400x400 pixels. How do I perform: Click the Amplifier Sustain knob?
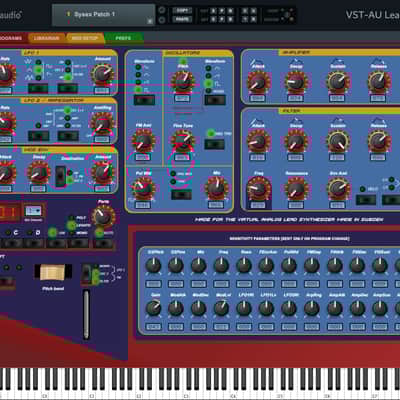(338, 82)
